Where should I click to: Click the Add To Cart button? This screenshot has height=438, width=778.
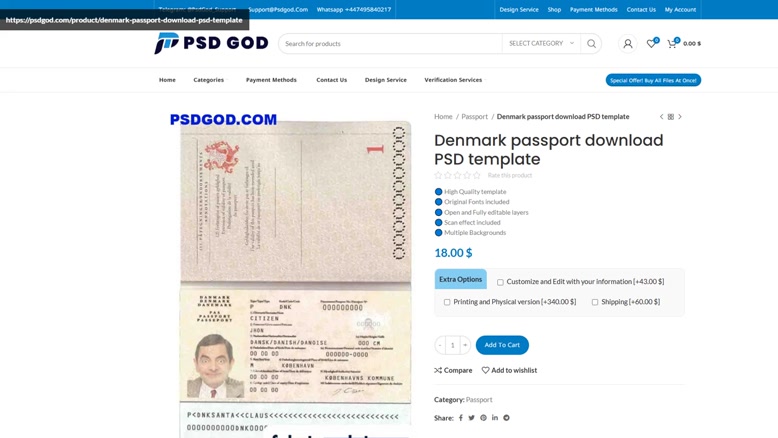tap(502, 345)
